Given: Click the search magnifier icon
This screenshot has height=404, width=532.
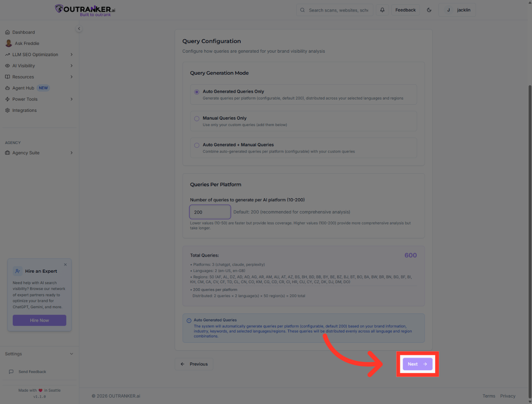Looking at the screenshot, I should [302, 10].
